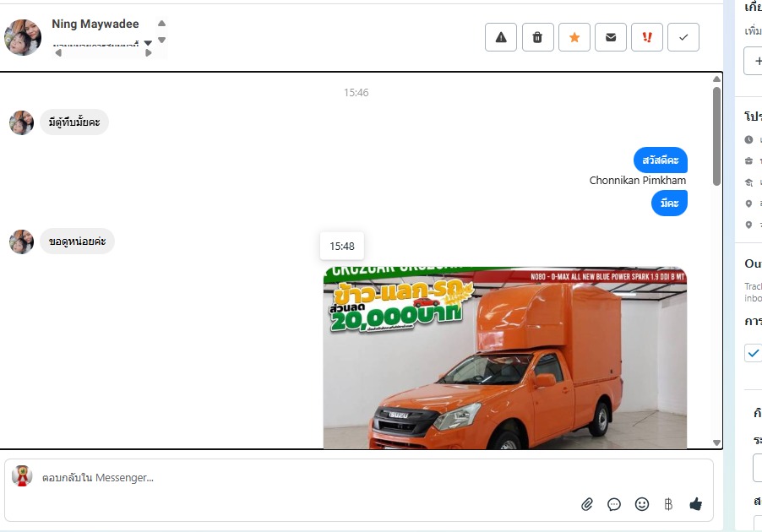Click Ning Maywadee header profile picture
This screenshot has width=762, height=532.
pyautogui.click(x=23, y=37)
